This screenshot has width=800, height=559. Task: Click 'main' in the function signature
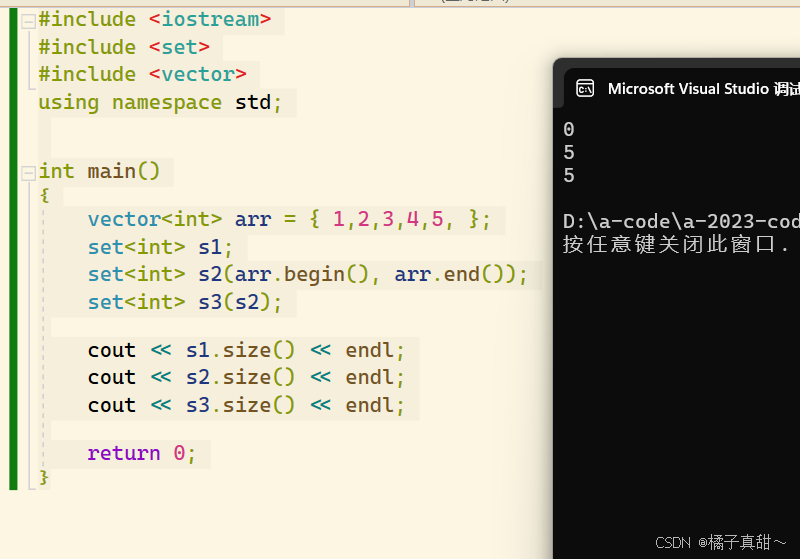pos(112,171)
